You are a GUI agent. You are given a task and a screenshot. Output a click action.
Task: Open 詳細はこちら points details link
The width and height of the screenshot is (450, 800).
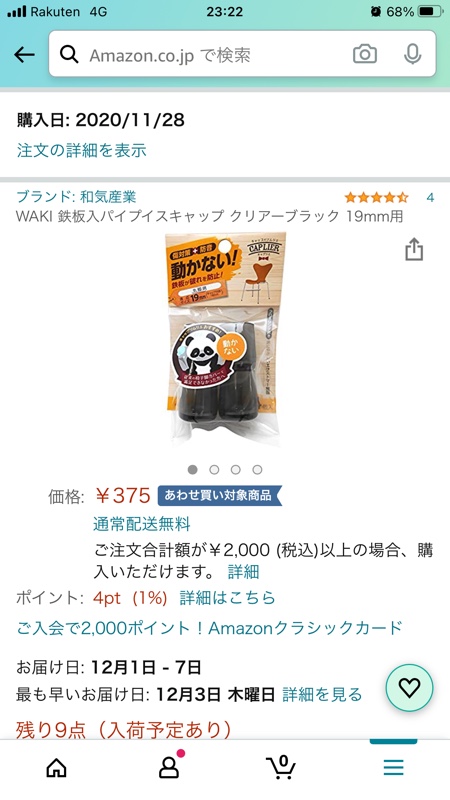227,598
